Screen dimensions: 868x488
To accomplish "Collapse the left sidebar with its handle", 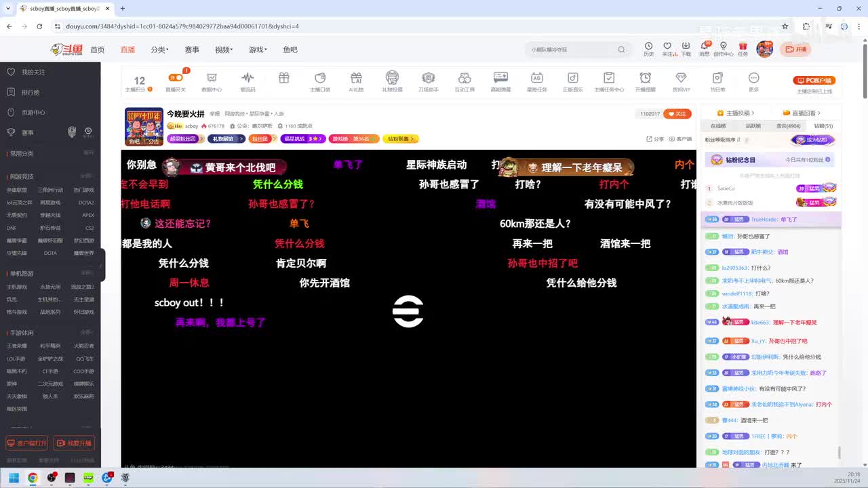I will click(102, 265).
